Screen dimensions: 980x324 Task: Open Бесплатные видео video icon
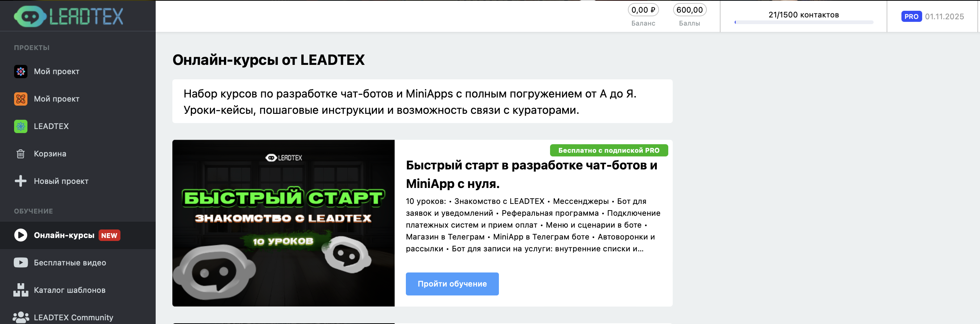(20, 263)
